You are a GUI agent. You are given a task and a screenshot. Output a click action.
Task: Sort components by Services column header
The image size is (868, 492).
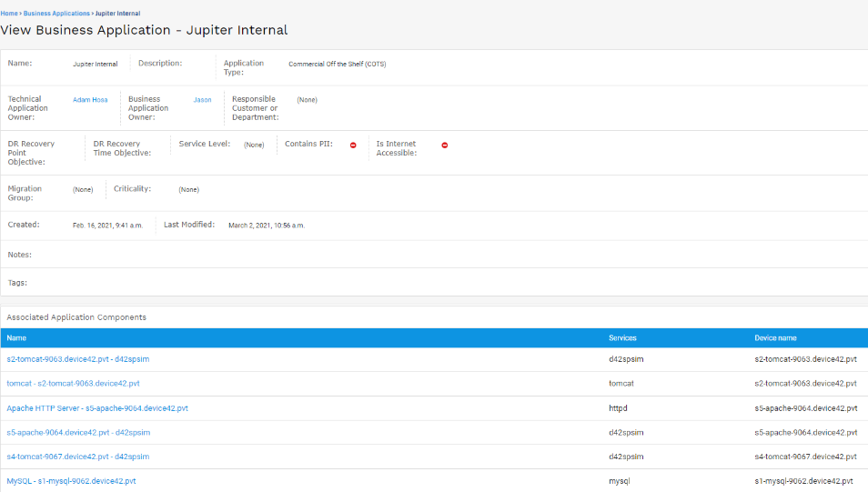[x=622, y=337]
